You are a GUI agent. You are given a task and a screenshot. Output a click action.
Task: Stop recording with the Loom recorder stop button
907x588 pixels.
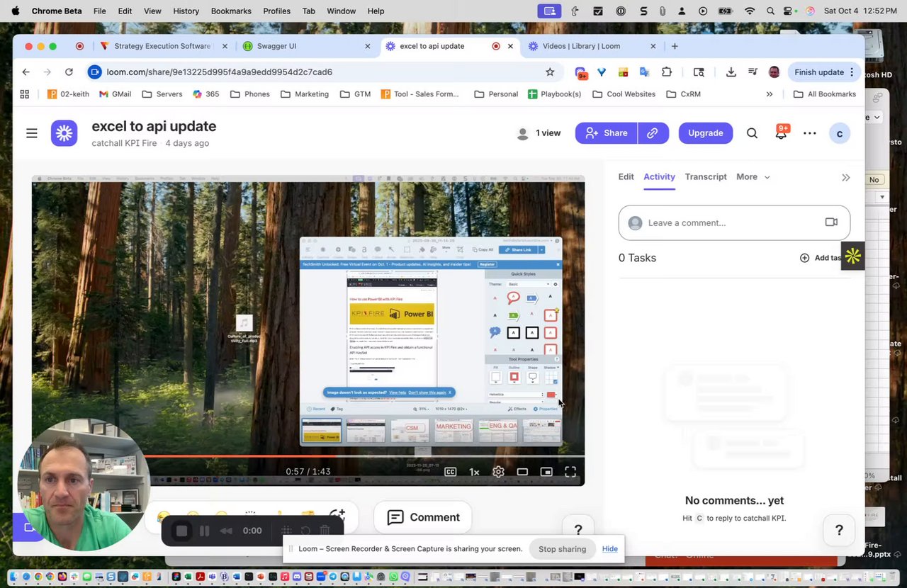point(181,531)
